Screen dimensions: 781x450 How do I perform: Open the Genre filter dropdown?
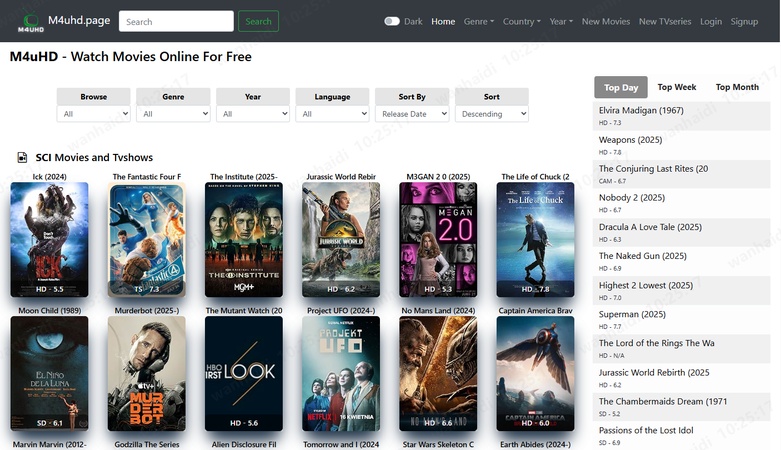173,114
